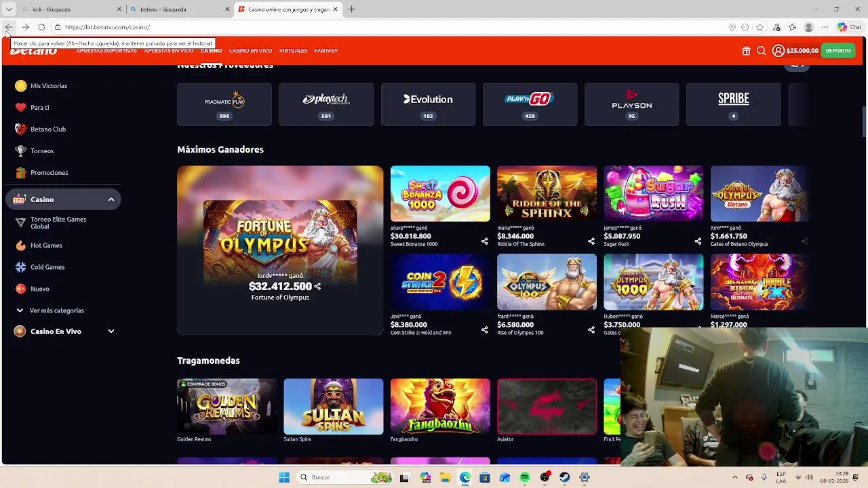Share the Fortune of Olympus win
This screenshot has width=868, height=488.
pyautogui.click(x=317, y=287)
